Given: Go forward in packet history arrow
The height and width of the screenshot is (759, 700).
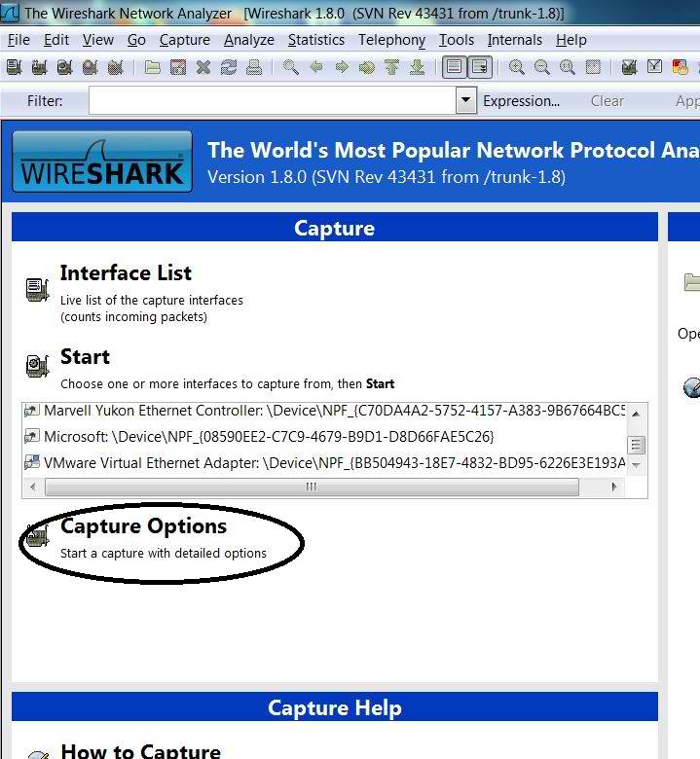Looking at the screenshot, I should [x=342, y=67].
